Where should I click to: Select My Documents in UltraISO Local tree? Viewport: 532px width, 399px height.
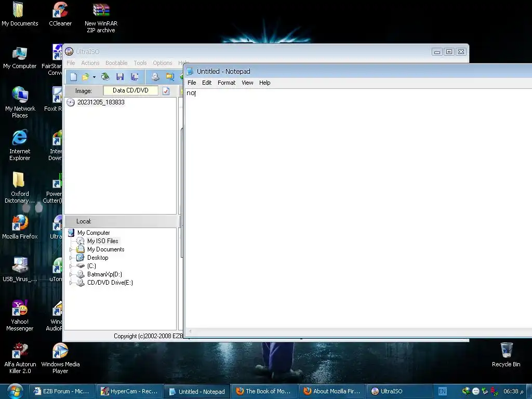(105, 249)
